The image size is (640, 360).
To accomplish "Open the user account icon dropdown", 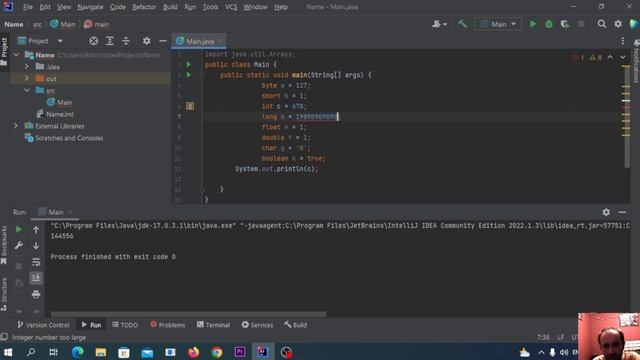I will [439, 24].
